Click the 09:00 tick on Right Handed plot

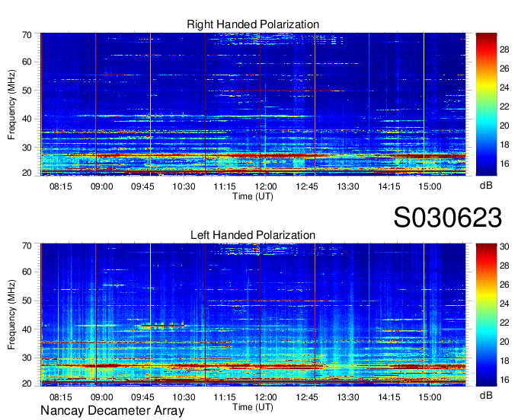[102, 186]
